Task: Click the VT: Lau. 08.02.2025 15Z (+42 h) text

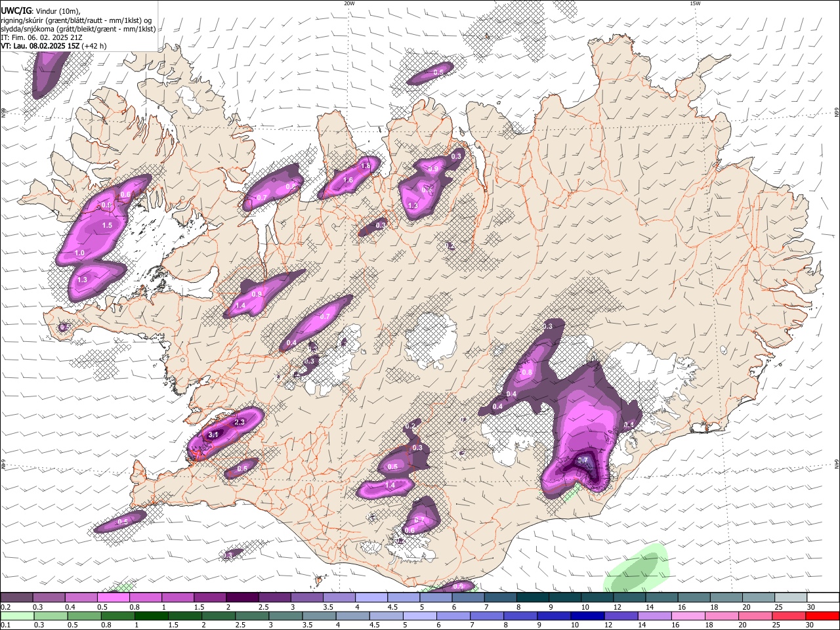Action: 53,46
